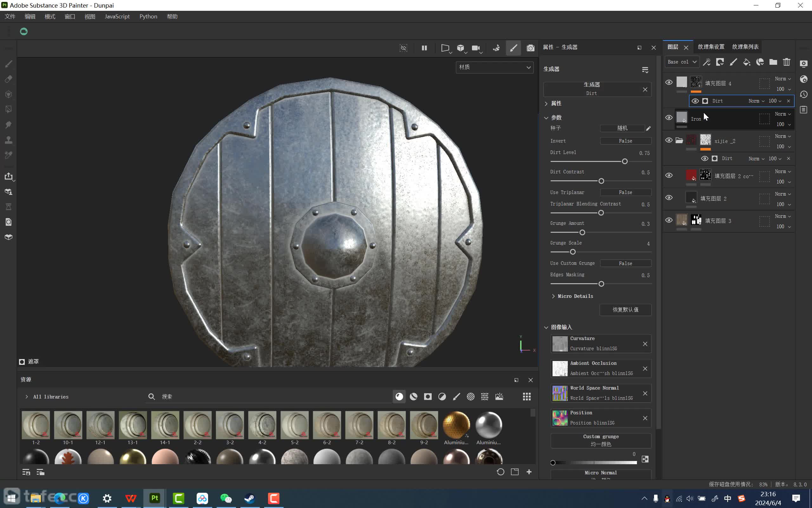
Task: Open the camera selection icon
Action: coord(476,48)
